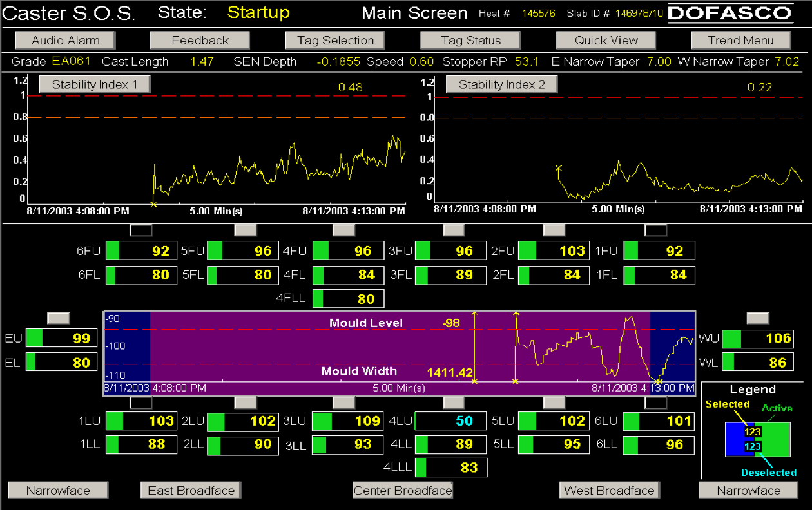
Task: Open the Tag Status view
Action: [x=470, y=40]
